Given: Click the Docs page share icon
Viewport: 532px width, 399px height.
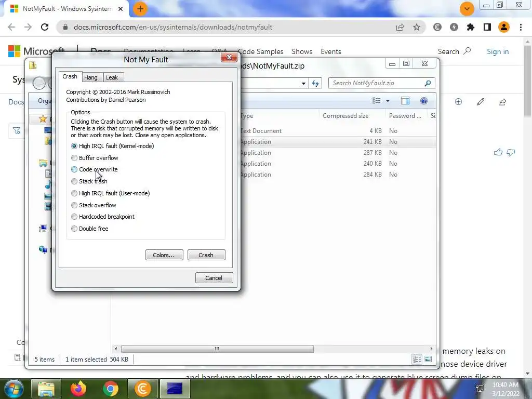Looking at the screenshot, I should coord(502,102).
